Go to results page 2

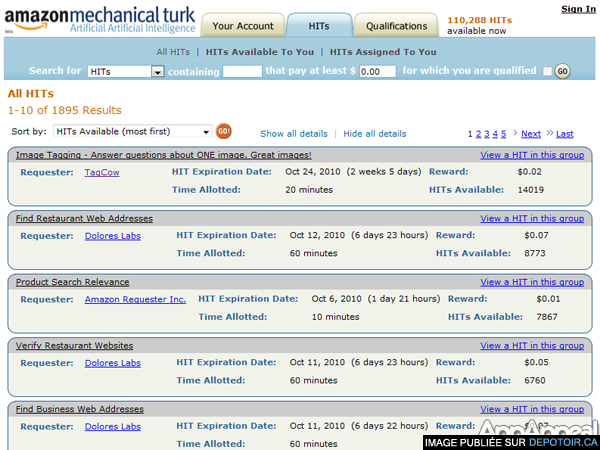pos(478,134)
